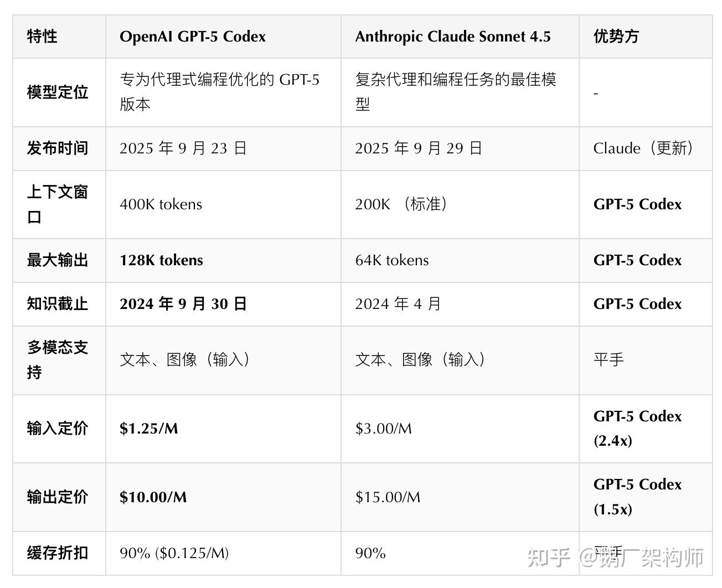Screen dimensions: 722x588
Task: Click the 200K（标准）cell
Action: tap(401, 204)
